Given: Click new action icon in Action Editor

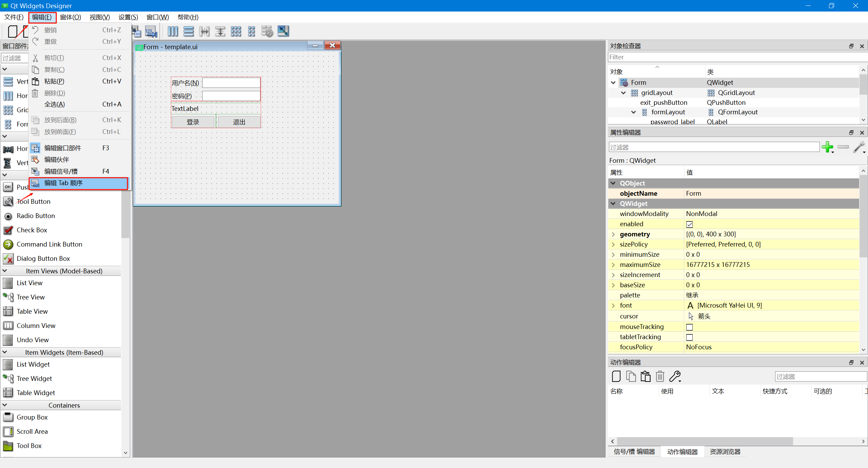Looking at the screenshot, I should (616, 376).
